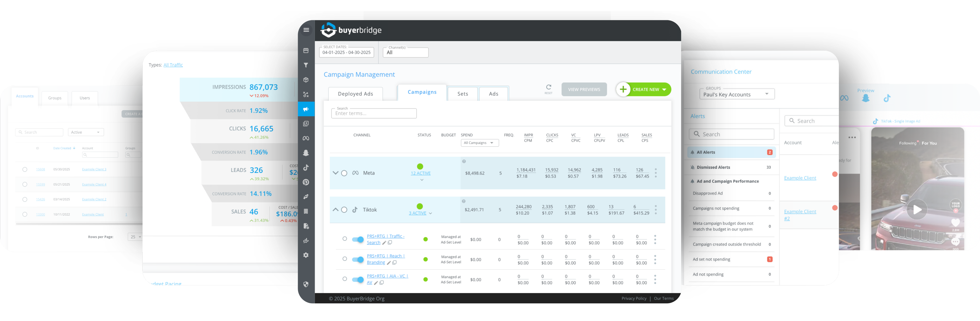Open the Pinterest icon in sidebar
The width and height of the screenshot is (980, 321).
click(306, 182)
